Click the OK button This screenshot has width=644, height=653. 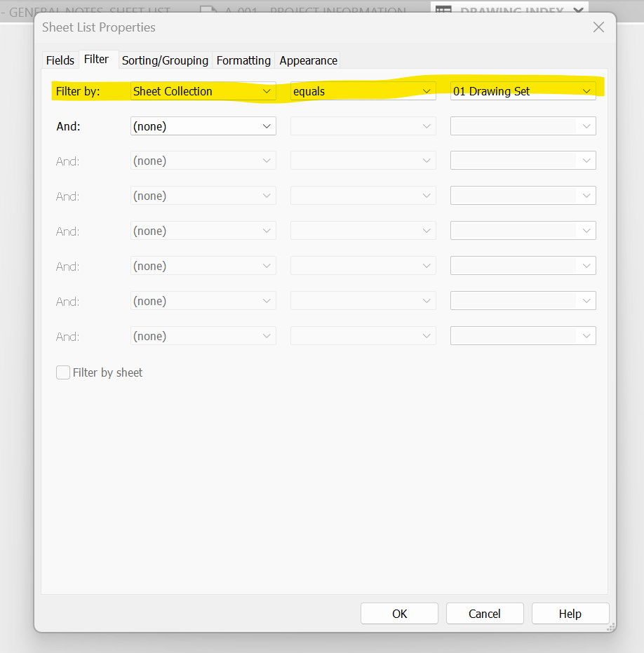tap(399, 613)
